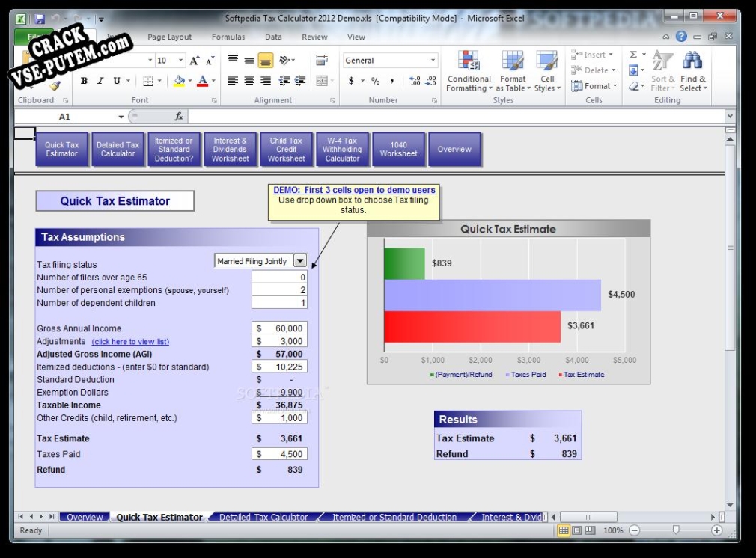Open Sort & Filter menu
The image size is (756, 558).
coord(663,71)
